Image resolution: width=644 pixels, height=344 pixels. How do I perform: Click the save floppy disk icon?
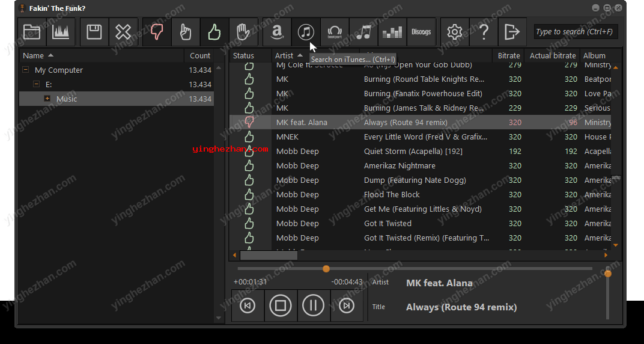[94, 32]
